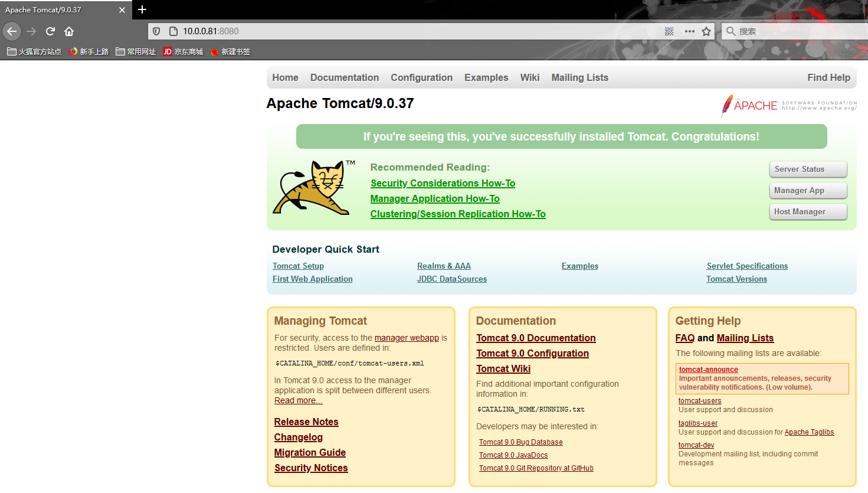Viewport: 868px width, 493px height.
Task: Open the 常用网址 bookmark folder
Action: click(136, 52)
